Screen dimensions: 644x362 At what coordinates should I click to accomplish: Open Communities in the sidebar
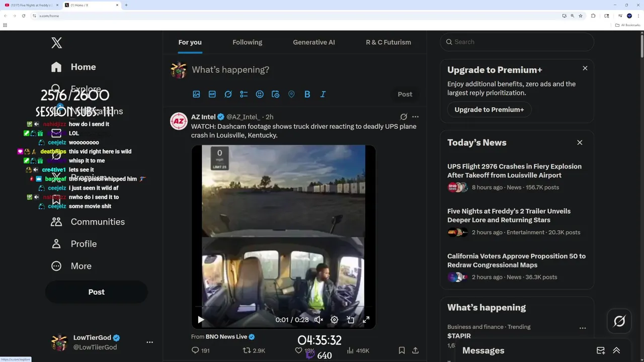[88, 222]
